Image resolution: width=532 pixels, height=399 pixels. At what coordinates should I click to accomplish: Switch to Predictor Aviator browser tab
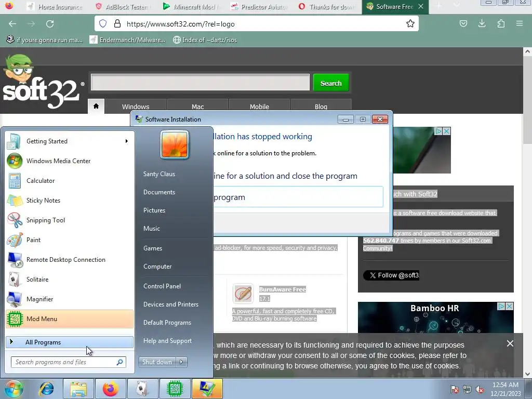[x=259, y=6]
